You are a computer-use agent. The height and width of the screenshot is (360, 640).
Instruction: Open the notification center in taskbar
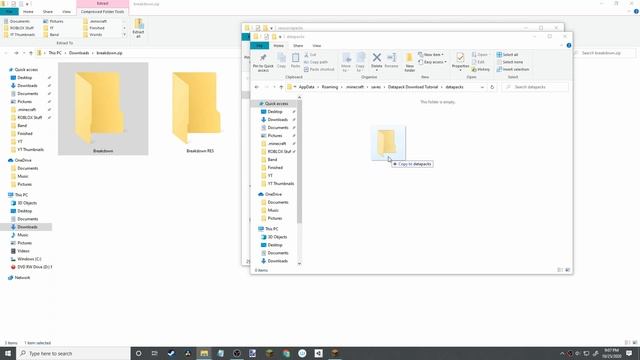629,353
